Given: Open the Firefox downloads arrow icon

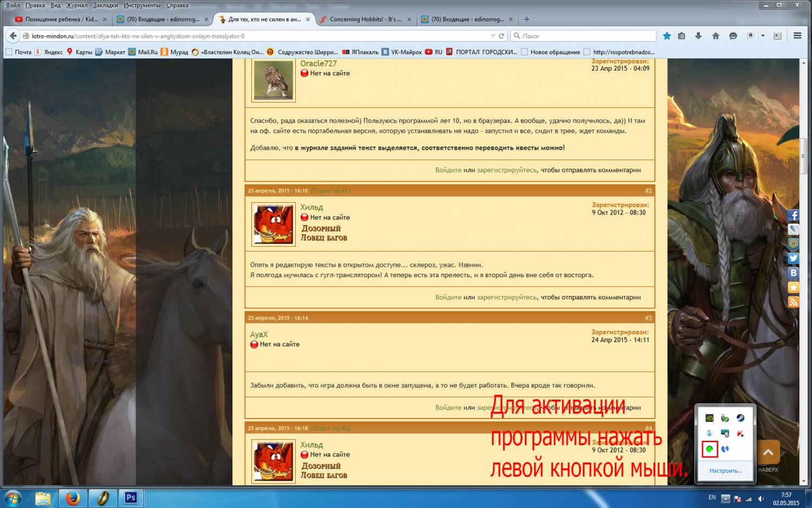Looking at the screenshot, I should pyautogui.click(x=698, y=36).
